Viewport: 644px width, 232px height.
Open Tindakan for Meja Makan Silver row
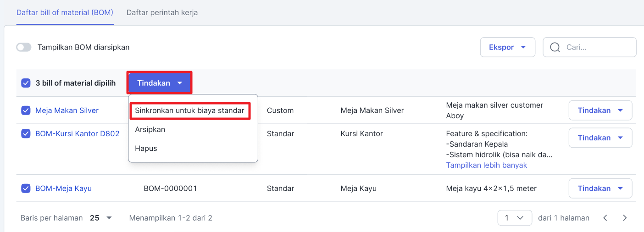[x=600, y=110]
